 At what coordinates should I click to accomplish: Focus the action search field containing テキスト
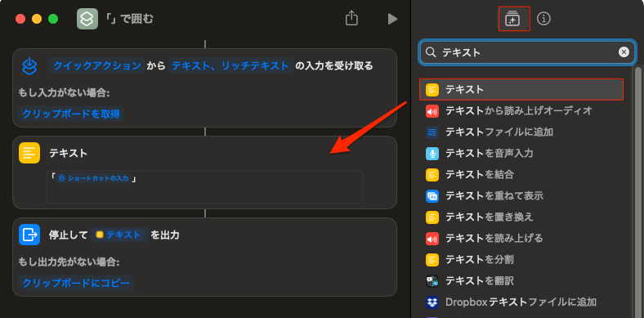point(528,52)
